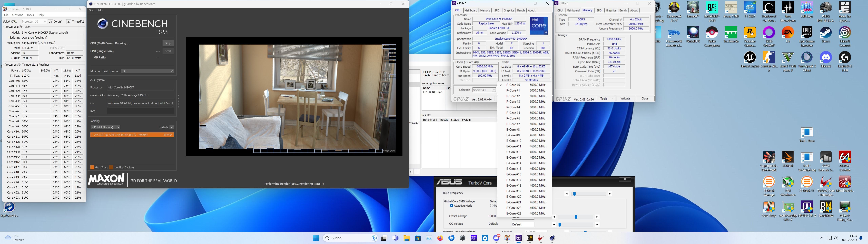The image size is (868, 244).
Task: Open Amazon Music from the taskbar
Action: coord(474,238)
